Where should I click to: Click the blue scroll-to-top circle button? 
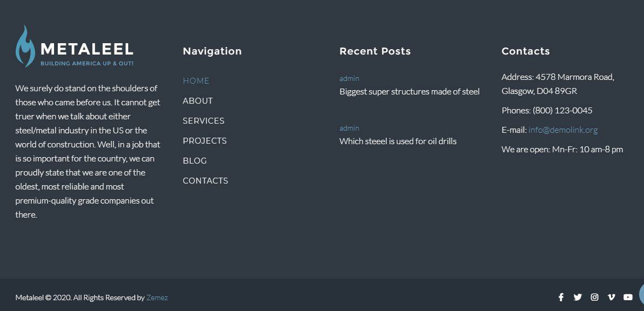(641, 294)
